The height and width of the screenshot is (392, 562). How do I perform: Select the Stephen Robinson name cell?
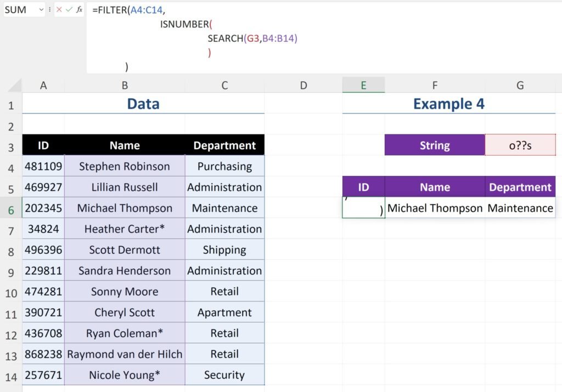(x=125, y=167)
